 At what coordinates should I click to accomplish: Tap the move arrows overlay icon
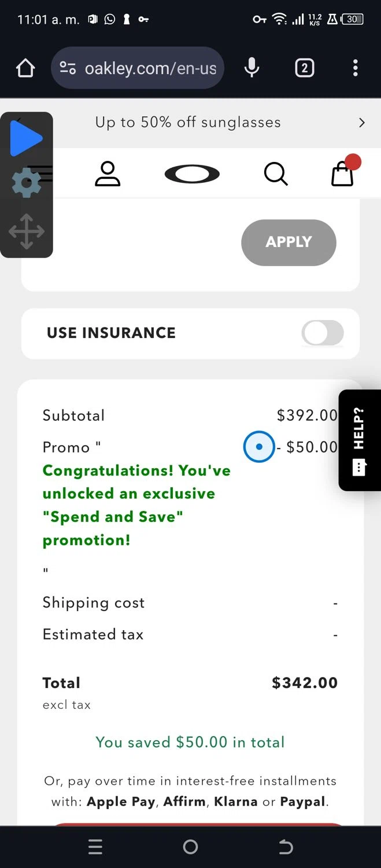26,231
